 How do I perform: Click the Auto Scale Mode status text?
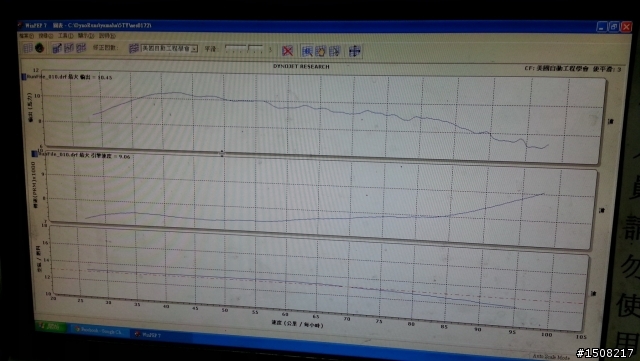(551, 357)
